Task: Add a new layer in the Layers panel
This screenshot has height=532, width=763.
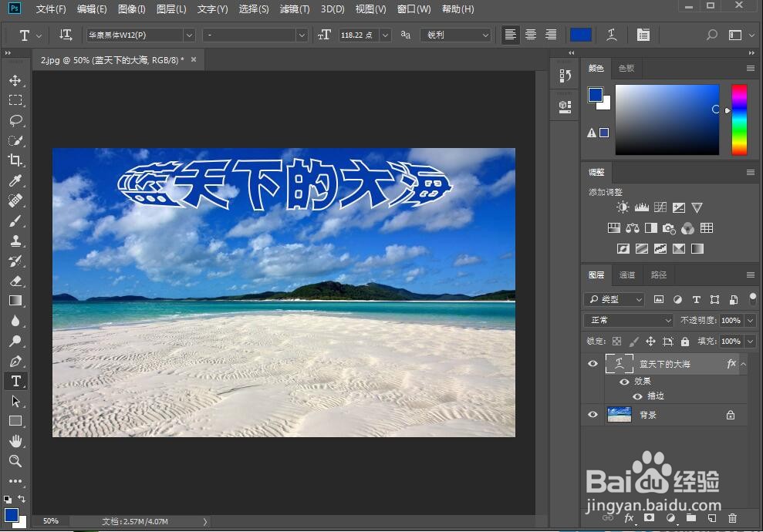Action: click(711, 519)
